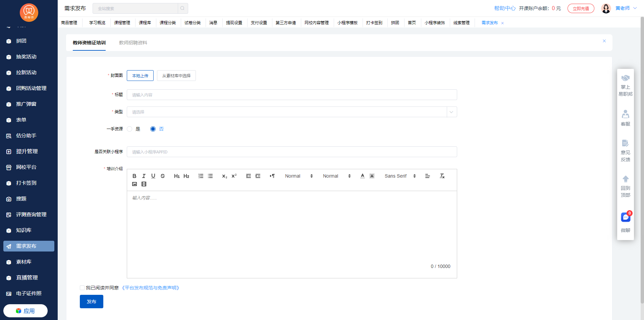Viewport: 644px width, 320px height.
Task: Toggle bold formatting in the editor
Action: tap(135, 176)
